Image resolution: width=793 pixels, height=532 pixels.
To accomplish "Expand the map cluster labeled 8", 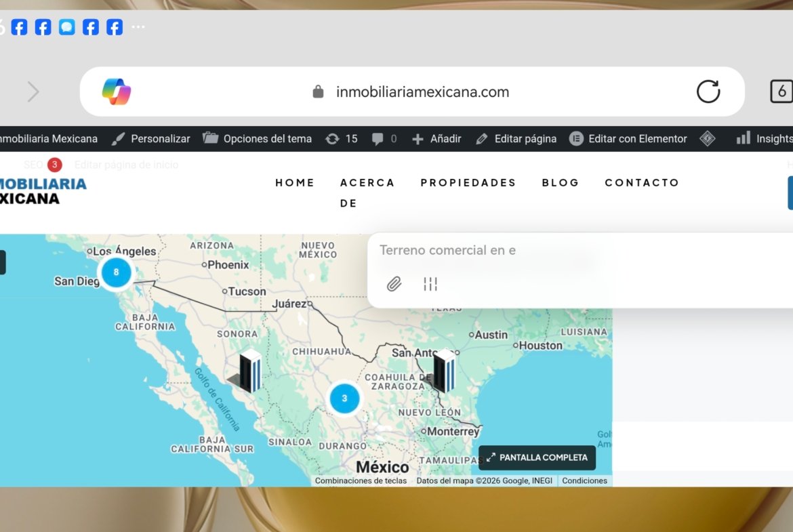I will point(116,272).
